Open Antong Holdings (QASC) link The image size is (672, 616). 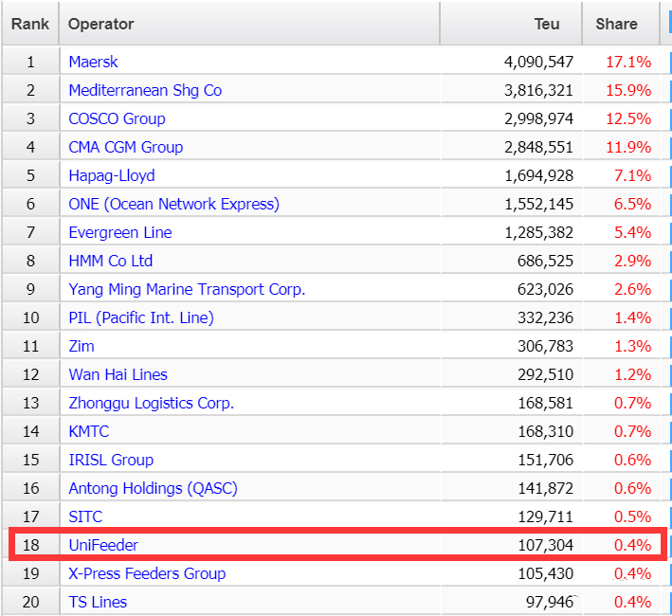[153, 488]
